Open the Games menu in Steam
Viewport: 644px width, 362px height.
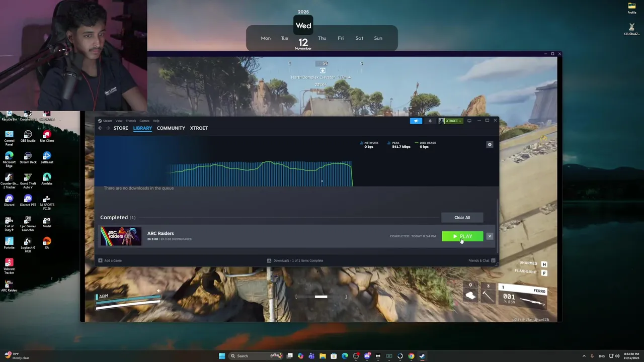coord(144,121)
